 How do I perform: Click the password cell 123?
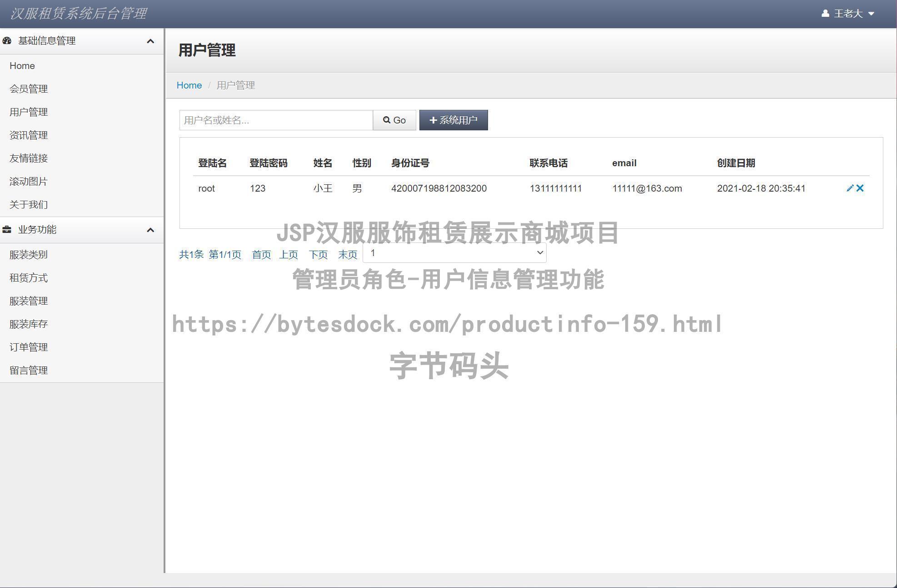pyautogui.click(x=258, y=188)
